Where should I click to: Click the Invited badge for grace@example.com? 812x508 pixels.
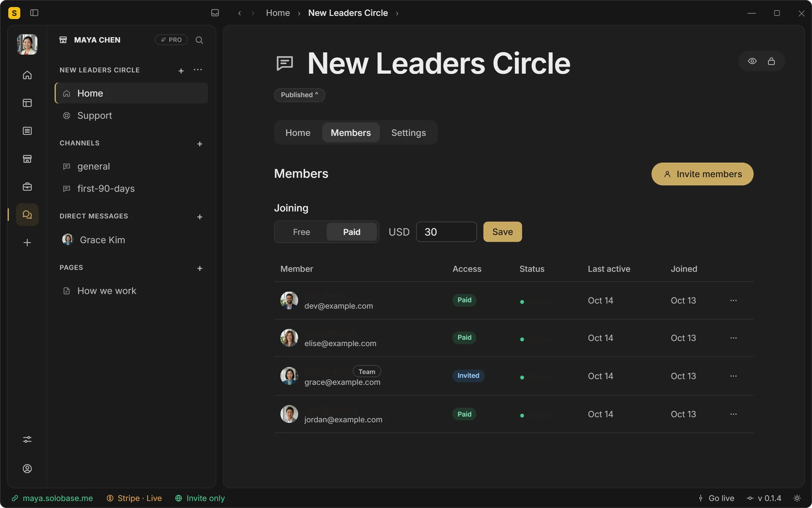point(468,375)
